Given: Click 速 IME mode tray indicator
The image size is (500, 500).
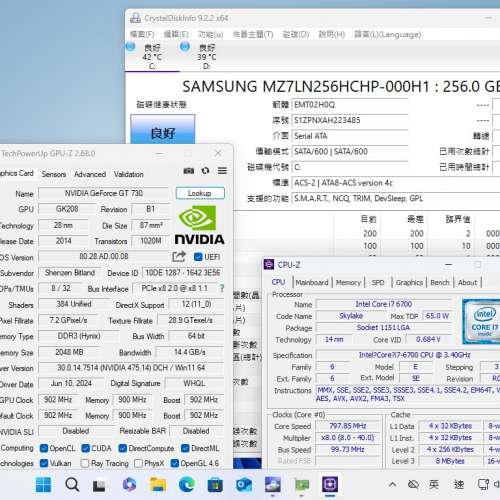Looking at the screenshot, I should (x=459, y=484).
